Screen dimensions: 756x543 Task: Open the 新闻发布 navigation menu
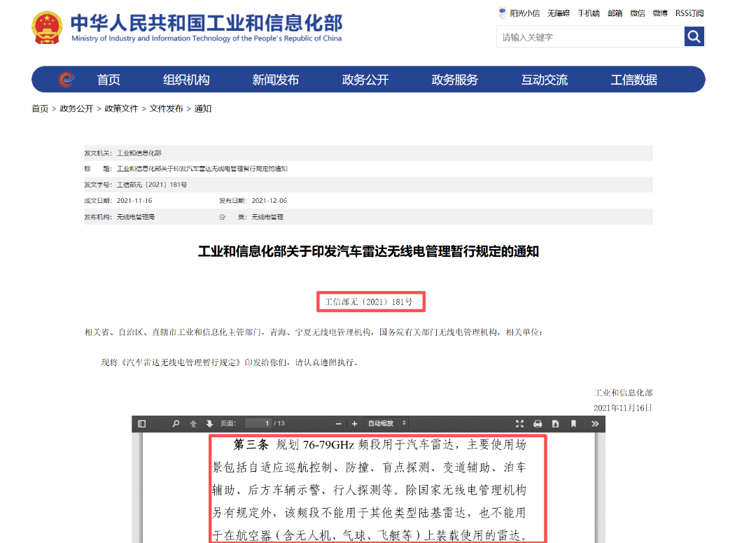pyautogui.click(x=275, y=80)
